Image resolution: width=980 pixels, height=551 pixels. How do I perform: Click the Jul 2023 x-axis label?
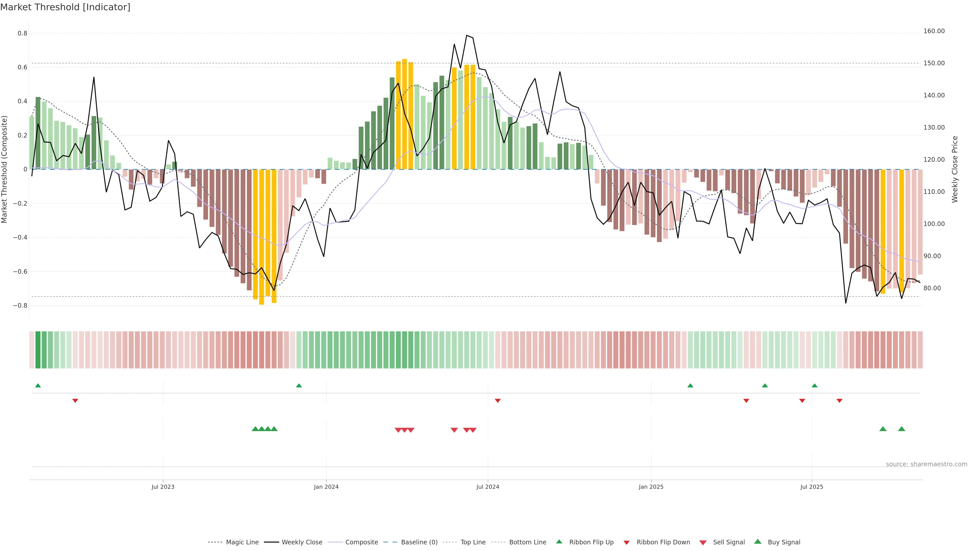coord(163,487)
